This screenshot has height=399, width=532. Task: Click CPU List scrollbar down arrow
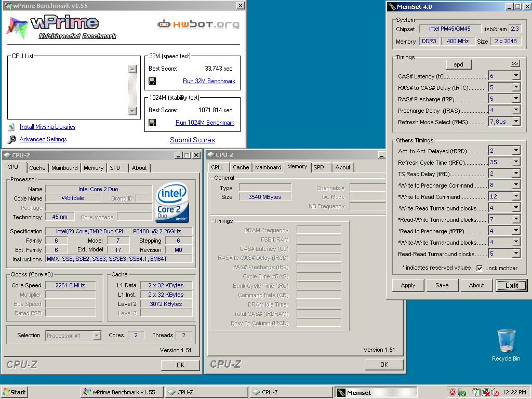coord(132,111)
